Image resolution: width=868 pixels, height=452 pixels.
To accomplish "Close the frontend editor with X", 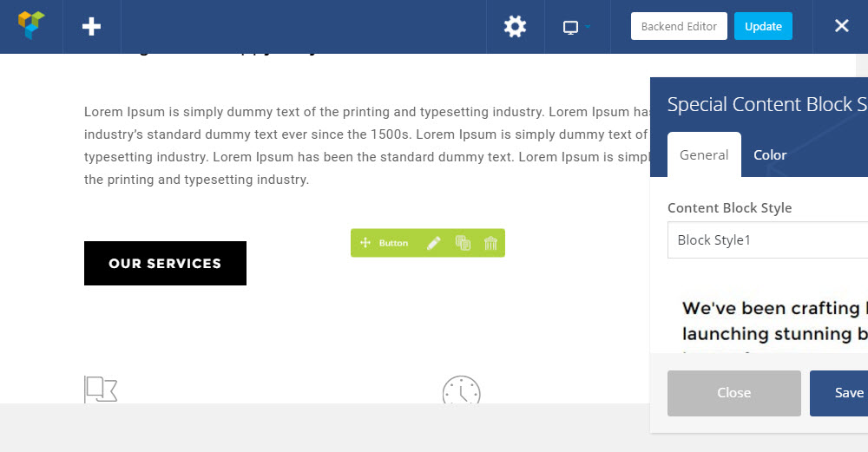I will tap(841, 26).
